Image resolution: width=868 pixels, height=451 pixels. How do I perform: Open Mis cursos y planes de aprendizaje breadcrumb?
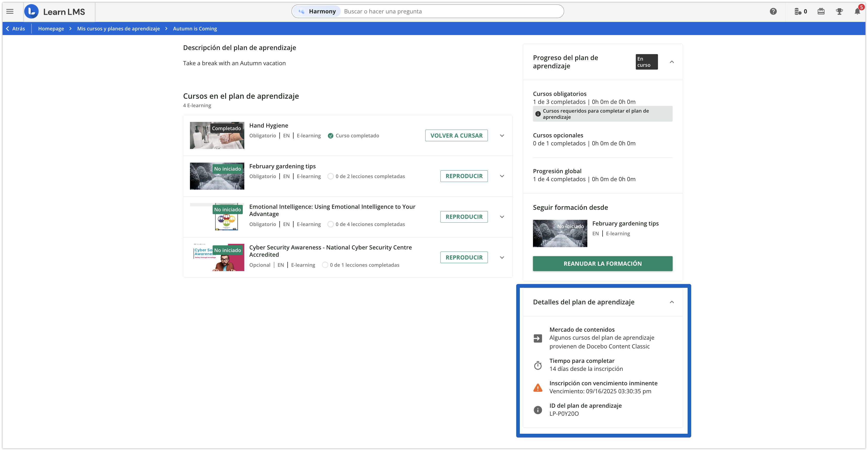(x=118, y=29)
